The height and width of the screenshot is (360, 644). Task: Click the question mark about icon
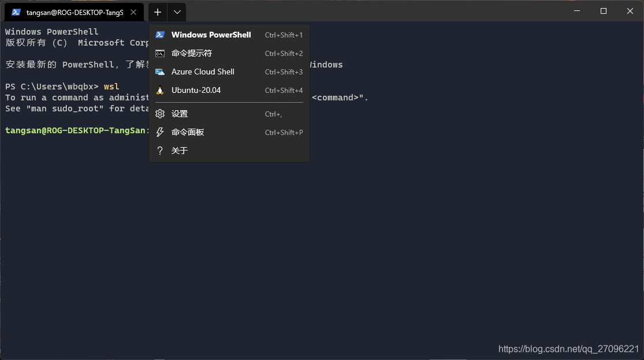(160, 151)
